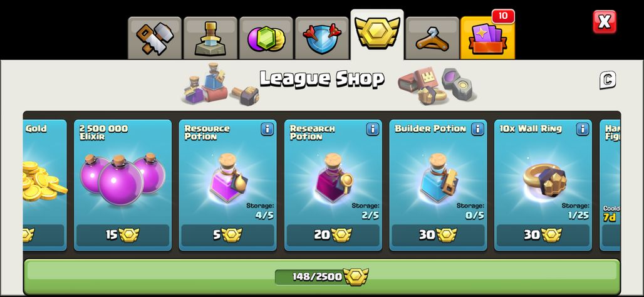The height and width of the screenshot is (297, 644).
Task: Close the shop with the red X
Action: click(x=605, y=22)
